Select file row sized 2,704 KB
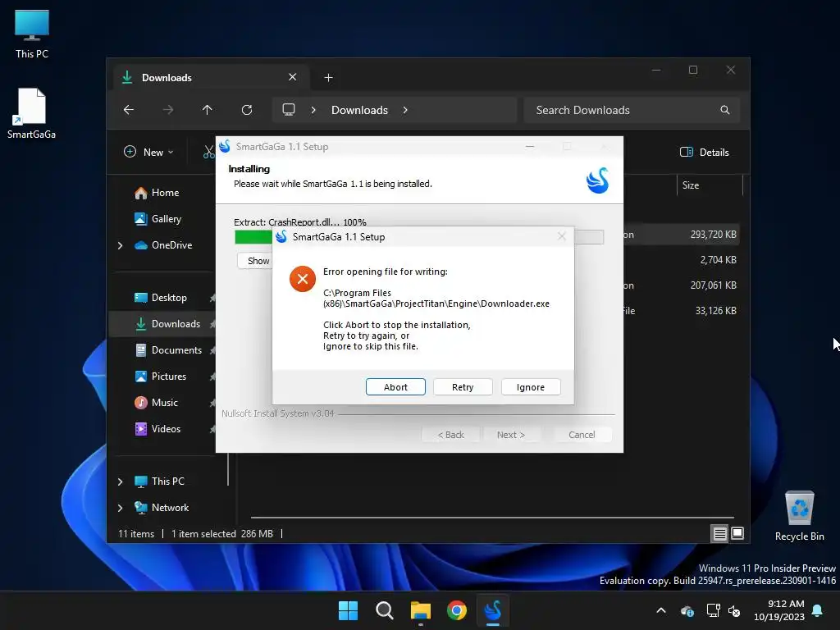This screenshot has width=840, height=630. [x=682, y=260]
